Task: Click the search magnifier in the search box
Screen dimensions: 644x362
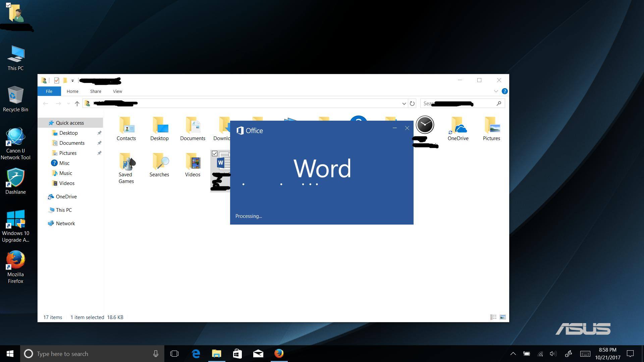Action: 499,103
